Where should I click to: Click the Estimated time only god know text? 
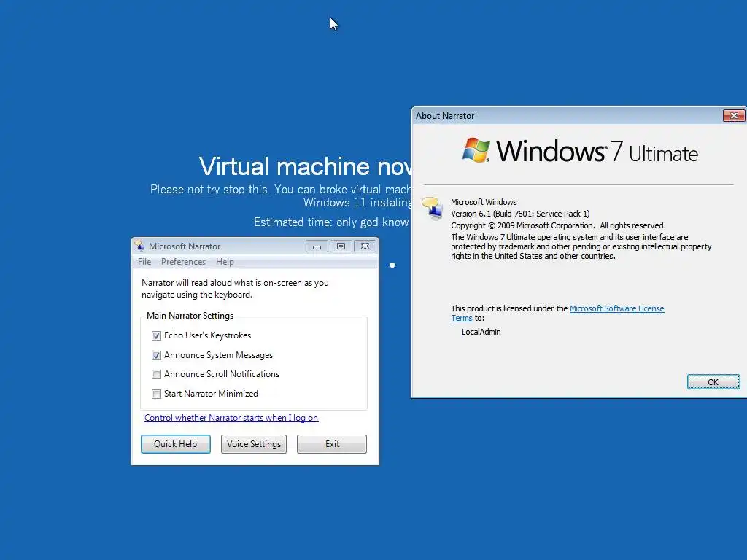point(331,222)
